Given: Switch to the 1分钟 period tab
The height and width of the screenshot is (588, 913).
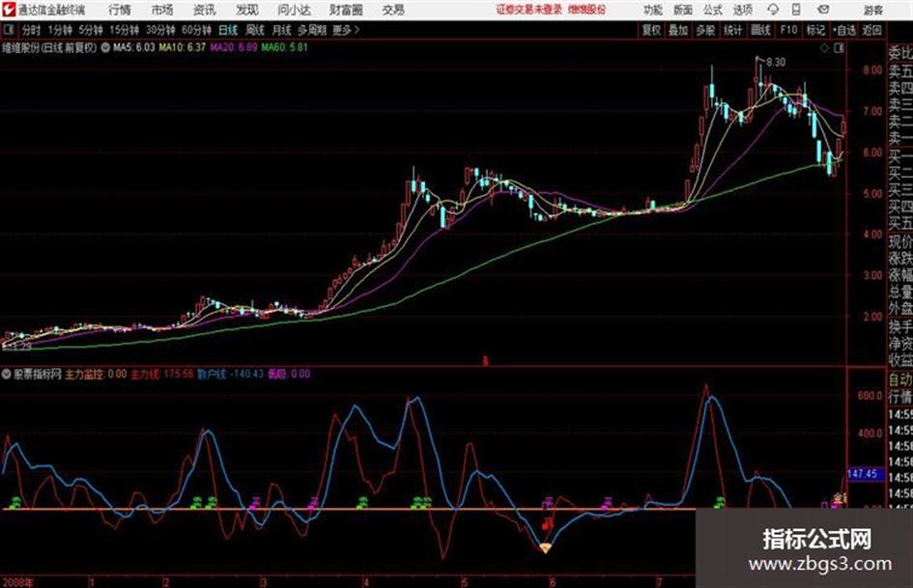Looking at the screenshot, I should click(60, 30).
